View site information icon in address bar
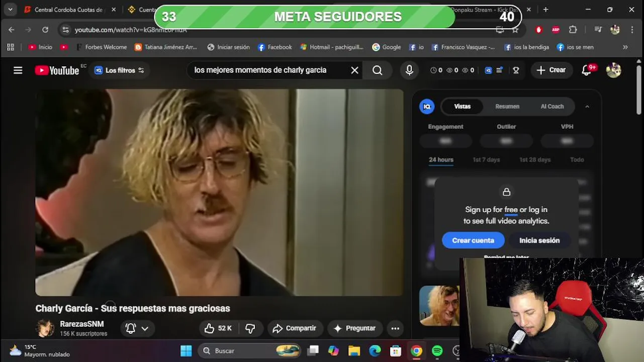Image resolution: width=644 pixels, height=362 pixels. (x=65, y=30)
